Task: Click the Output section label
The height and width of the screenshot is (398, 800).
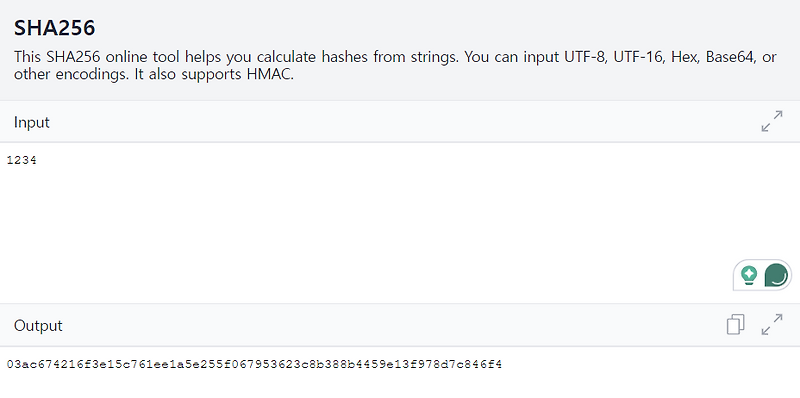Action: pos(38,326)
